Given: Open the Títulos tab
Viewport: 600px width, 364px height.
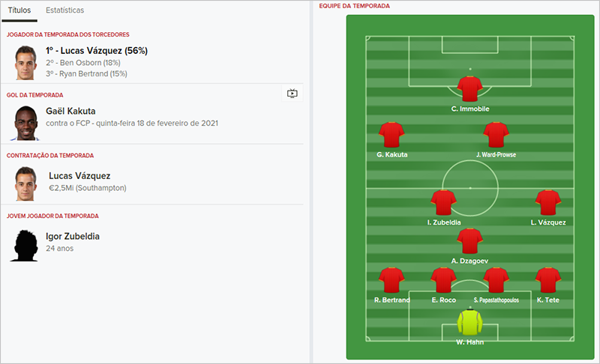Looking at the screenshot, I should (19, 11).
